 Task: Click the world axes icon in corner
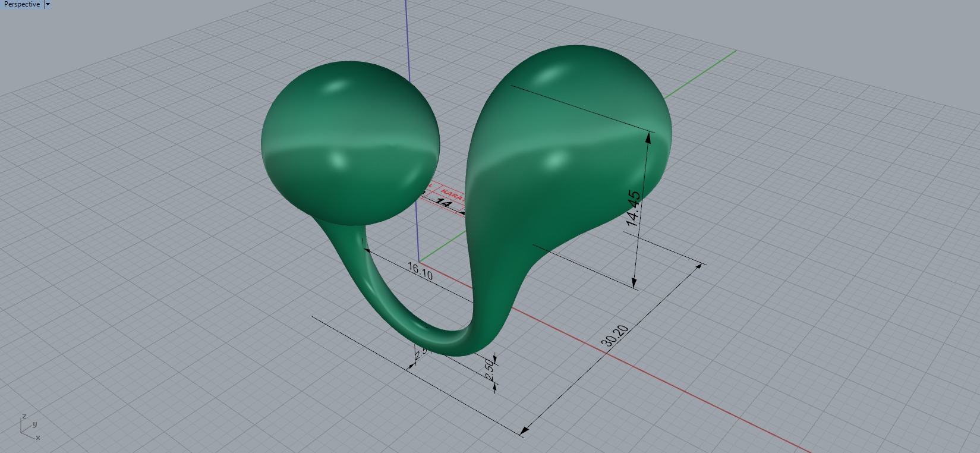click(x=29, y=427)
